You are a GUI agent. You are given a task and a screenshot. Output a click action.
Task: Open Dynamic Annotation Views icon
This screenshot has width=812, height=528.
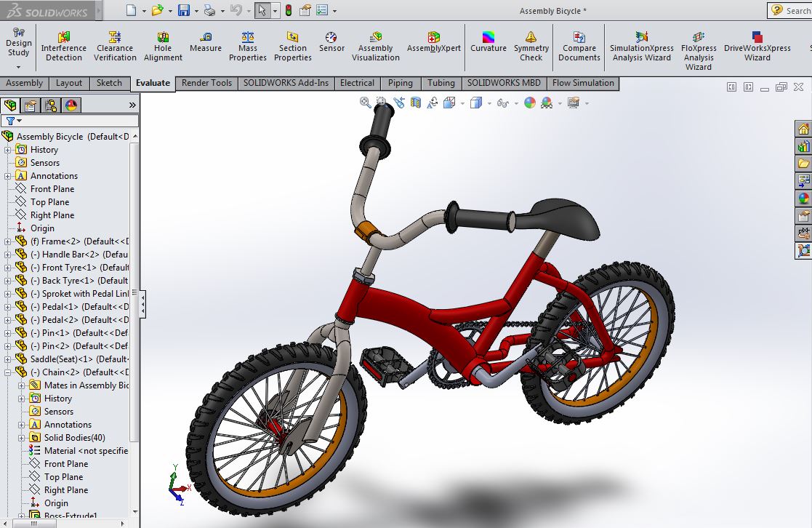click(x=433, y=103)
